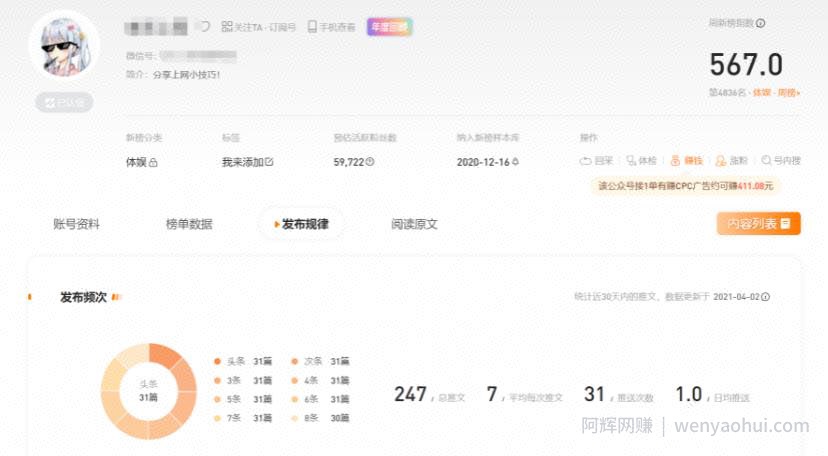Click the 我来添加 tag link
828x456 pixels.
coord(242,162)
